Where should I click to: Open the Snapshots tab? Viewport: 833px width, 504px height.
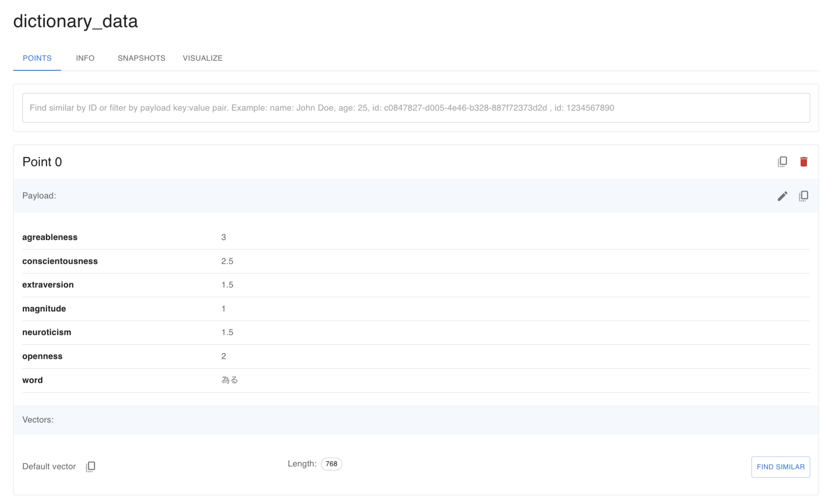pos(141,58)
